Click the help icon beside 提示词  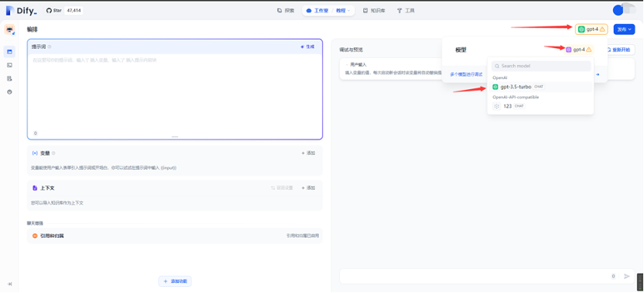click(x=50, y=47)
